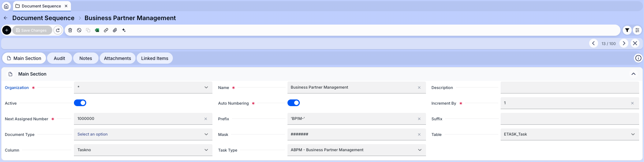Switch to the Audit tab
This screenshot has height=162, width=644.
tap(59, 58)
